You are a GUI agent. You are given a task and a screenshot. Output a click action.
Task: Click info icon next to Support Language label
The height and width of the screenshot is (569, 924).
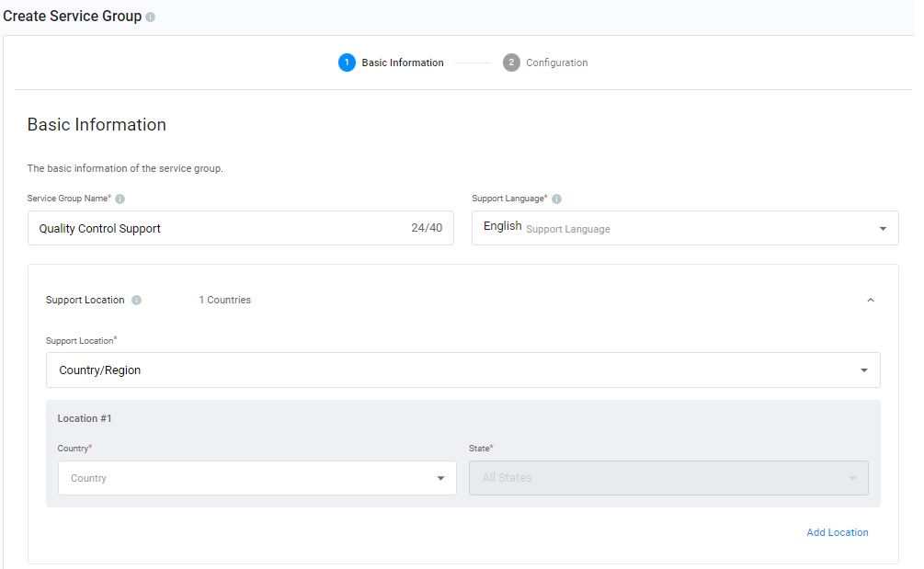click(x=557, y=199)
